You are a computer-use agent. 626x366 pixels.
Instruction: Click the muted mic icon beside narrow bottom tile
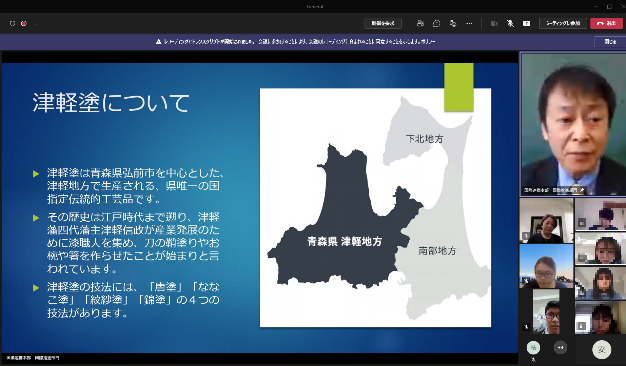pos(526,327)
